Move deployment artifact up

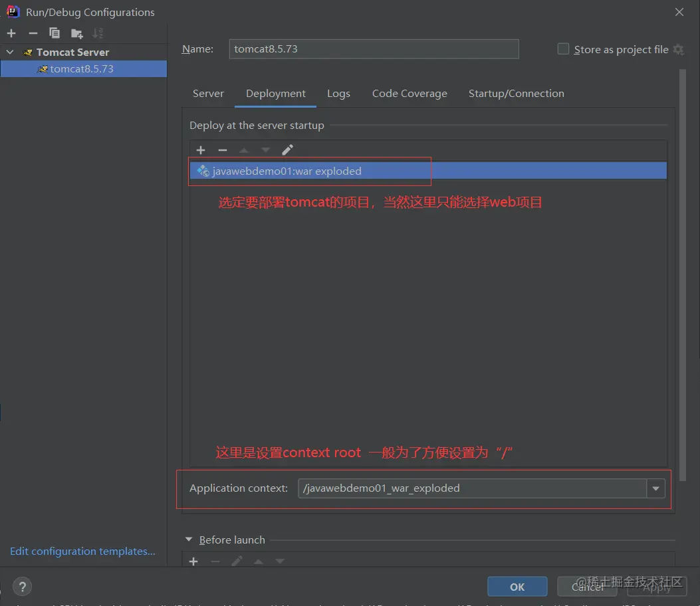(244, 150)
